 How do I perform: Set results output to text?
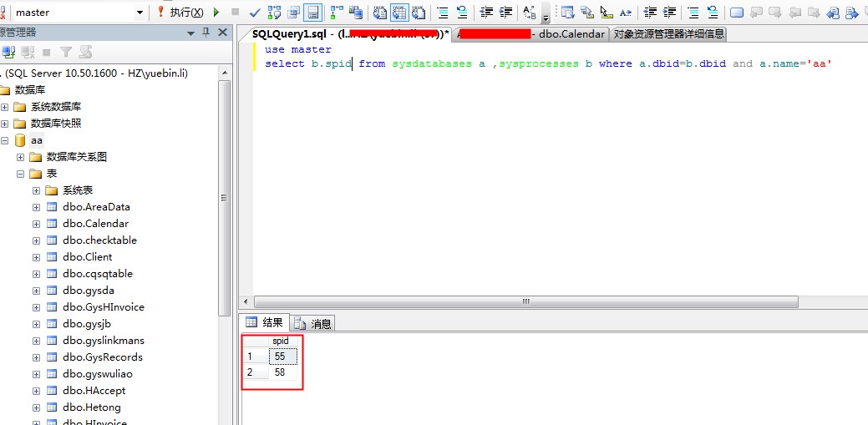(x=381, y=13)
